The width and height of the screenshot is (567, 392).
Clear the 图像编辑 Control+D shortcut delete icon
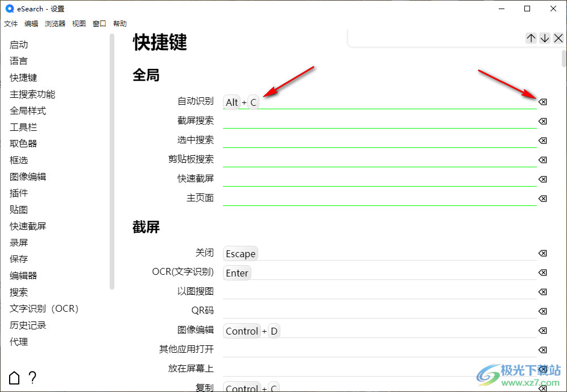[x=543, y=331]
